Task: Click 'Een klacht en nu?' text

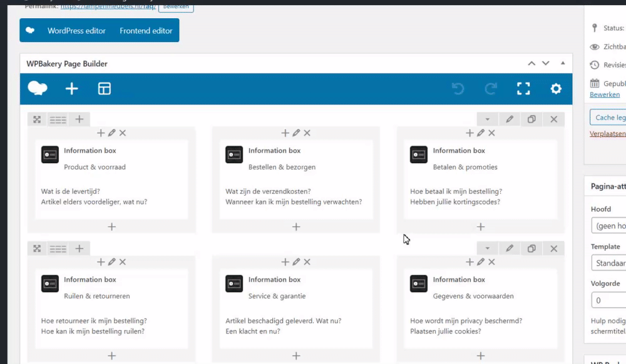Action: (x=253, y=331)
